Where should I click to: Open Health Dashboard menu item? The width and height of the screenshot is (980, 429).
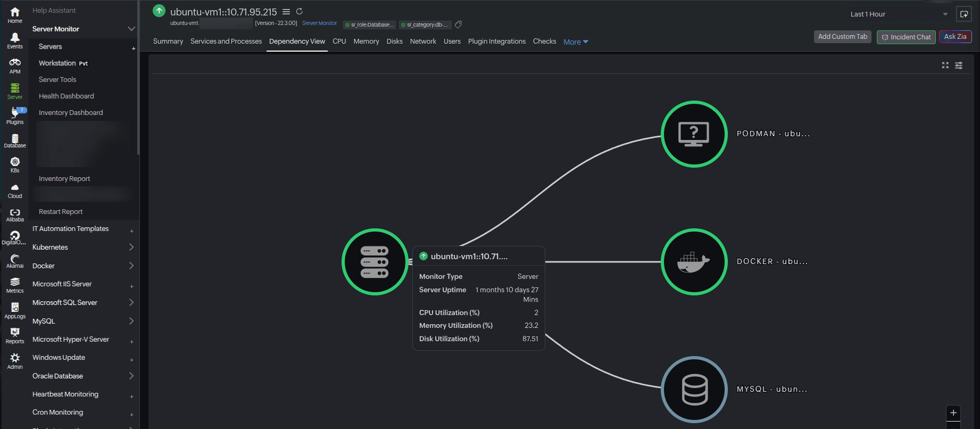[x=67, y=96]
